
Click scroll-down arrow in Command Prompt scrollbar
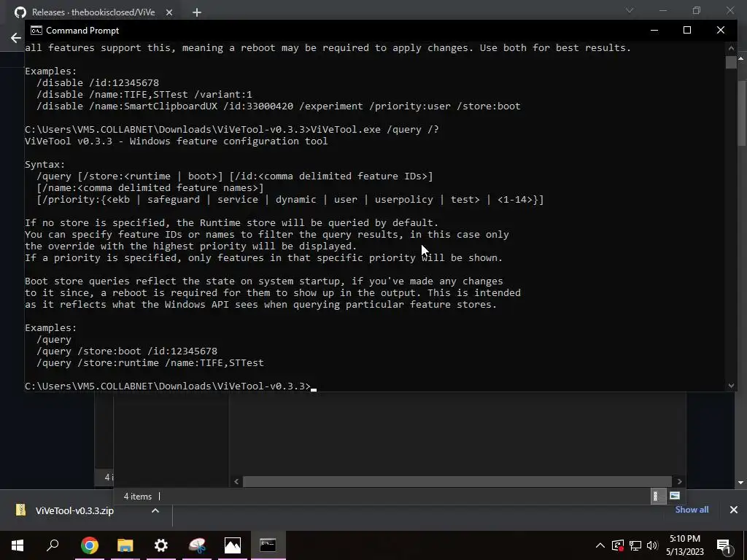pyautogui.click(x=731, y=386)
